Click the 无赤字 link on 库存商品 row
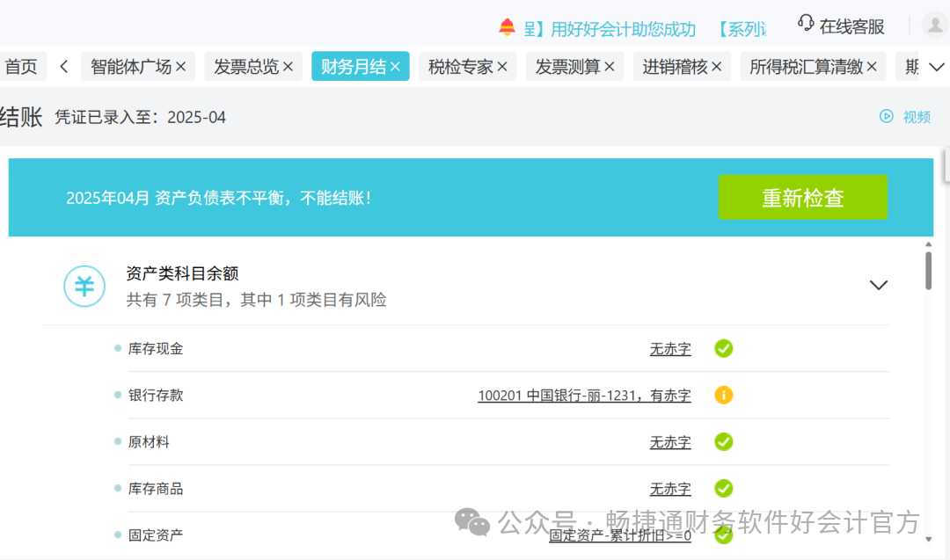The width and height of the screenshot is (950, 560). pyautogui.click(x=669, y=489)
